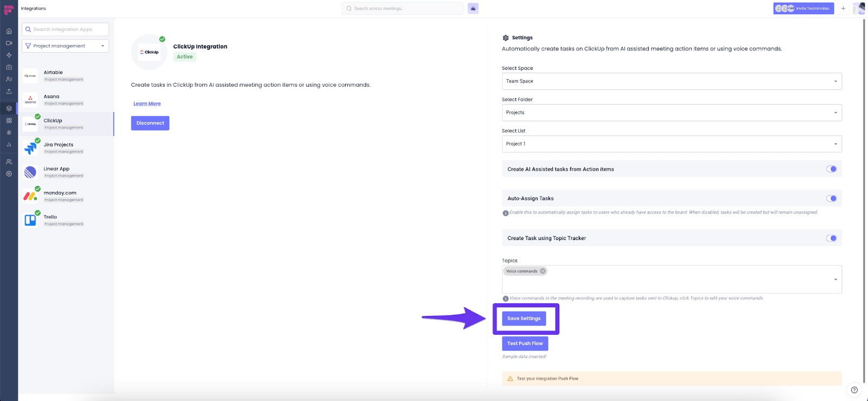Screen dimensions: 868x401
Task: Click the Settings heading gear icon
Action: (x=506, y=38)
